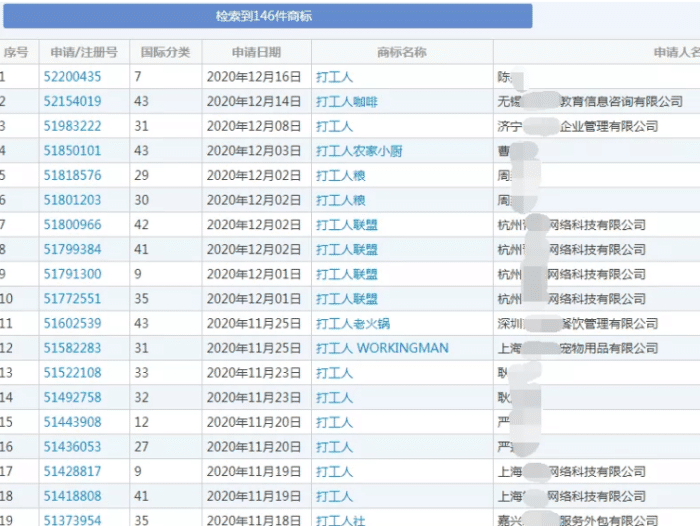Open registration number 51602539

coord(72,323)
